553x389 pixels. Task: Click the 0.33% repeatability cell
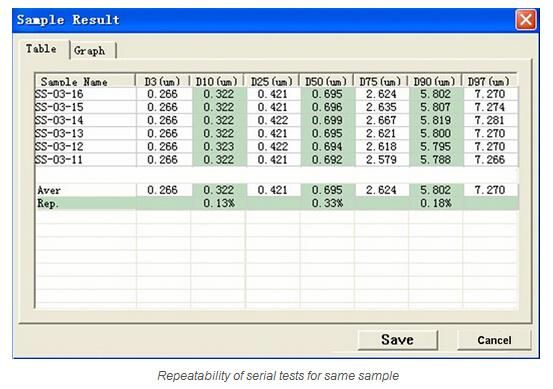(x=327, y=203)
